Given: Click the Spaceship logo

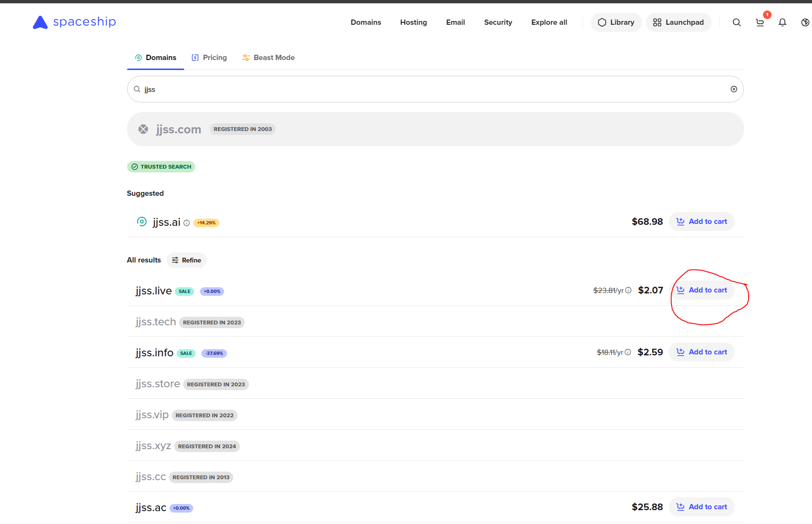Looking at the screenshot, I should coord(74,22).
